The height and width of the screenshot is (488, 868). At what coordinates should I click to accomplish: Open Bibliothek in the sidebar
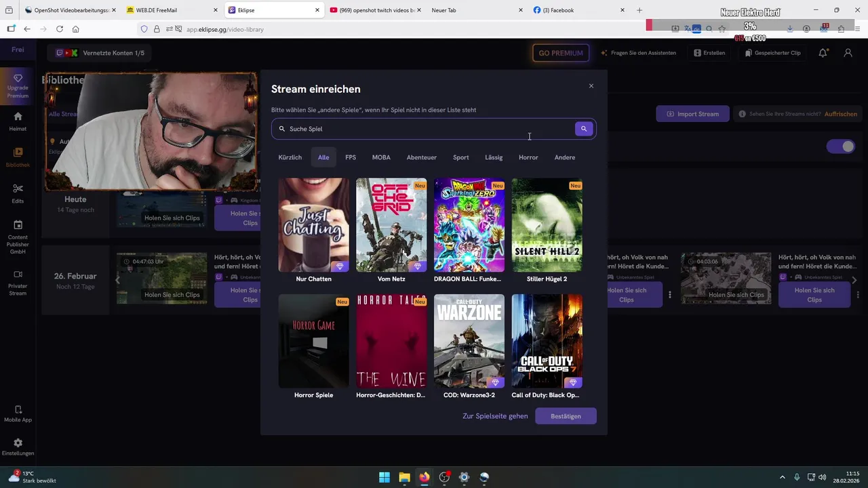(18, 157)
